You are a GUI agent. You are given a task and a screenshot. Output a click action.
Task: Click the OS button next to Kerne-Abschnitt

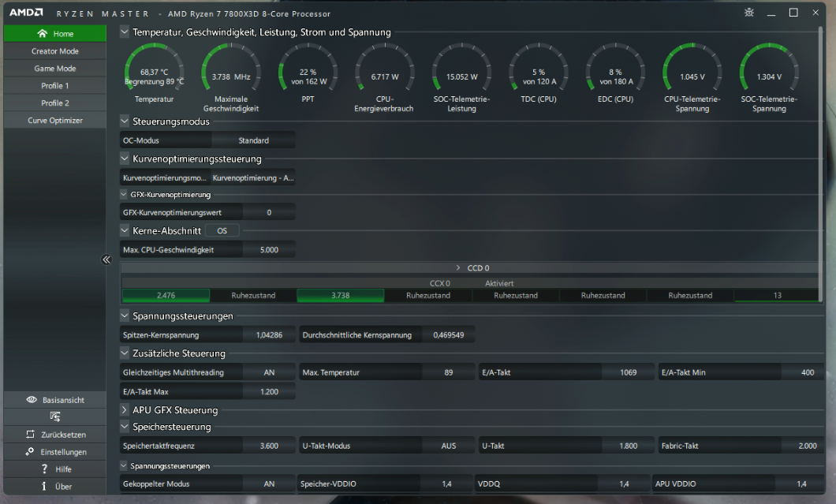222,231
